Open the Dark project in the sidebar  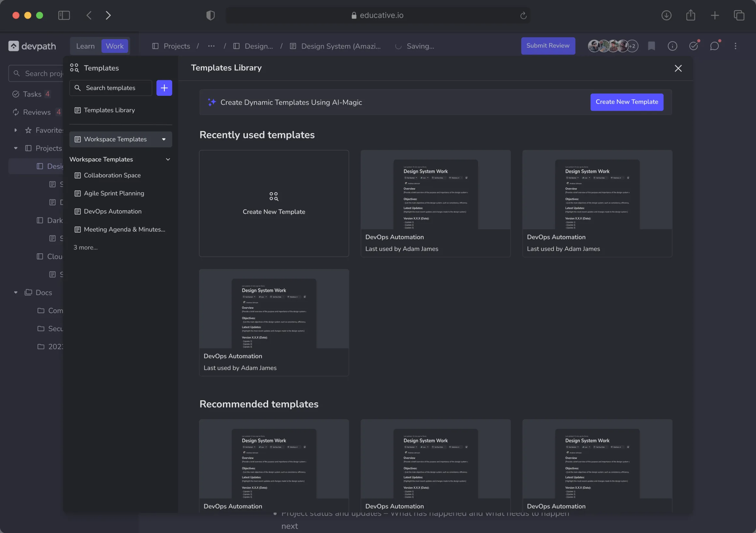(x=50, y=220)
